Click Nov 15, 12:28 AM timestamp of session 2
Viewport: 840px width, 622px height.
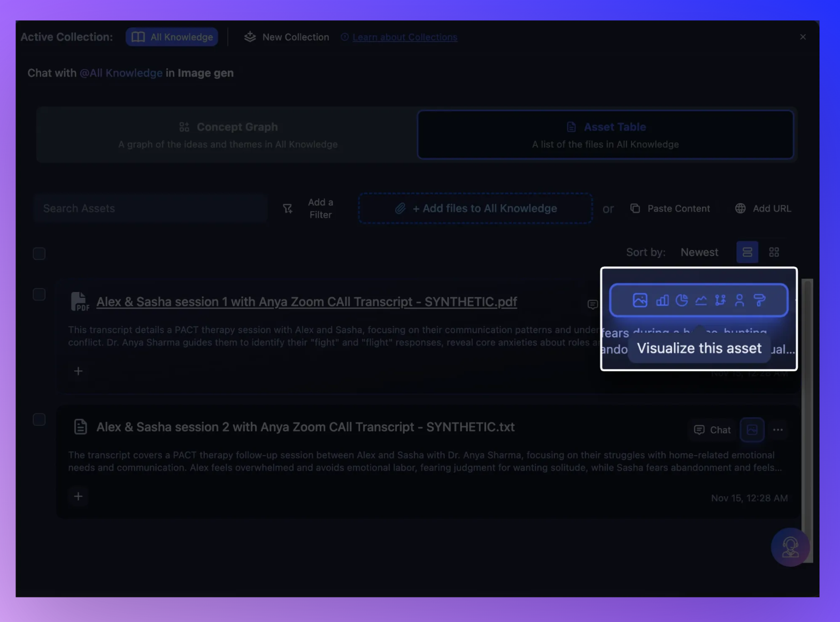click(749, 498)
